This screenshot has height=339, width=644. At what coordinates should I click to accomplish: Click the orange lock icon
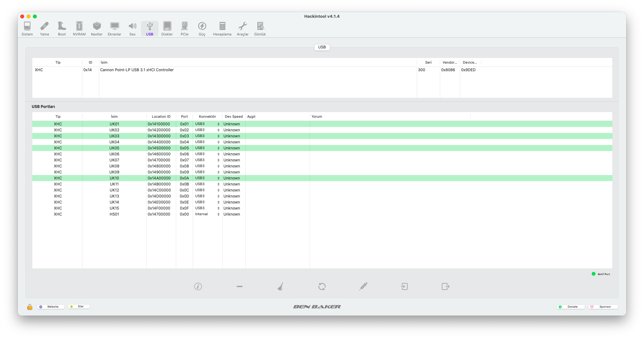(x=30, y=307)
